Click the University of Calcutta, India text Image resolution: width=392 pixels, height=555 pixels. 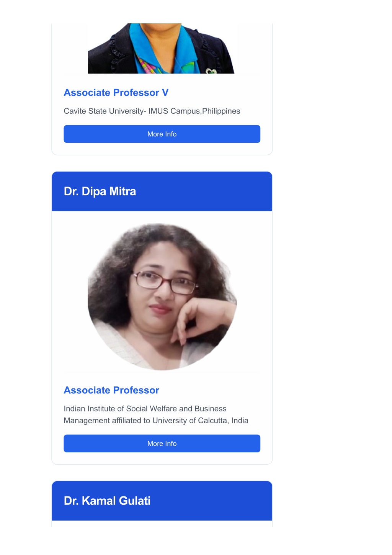pyautogui.click(x=200, y=421)
